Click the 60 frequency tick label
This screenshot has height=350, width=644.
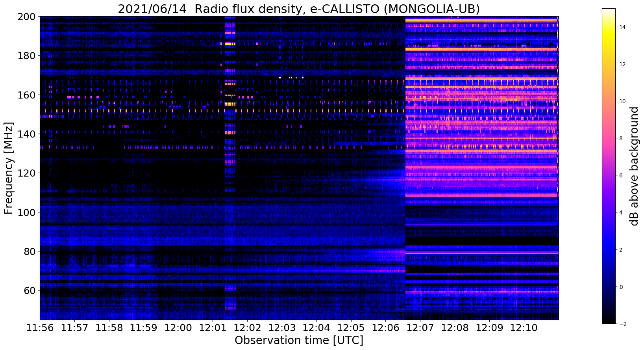[x=30, y=290]
